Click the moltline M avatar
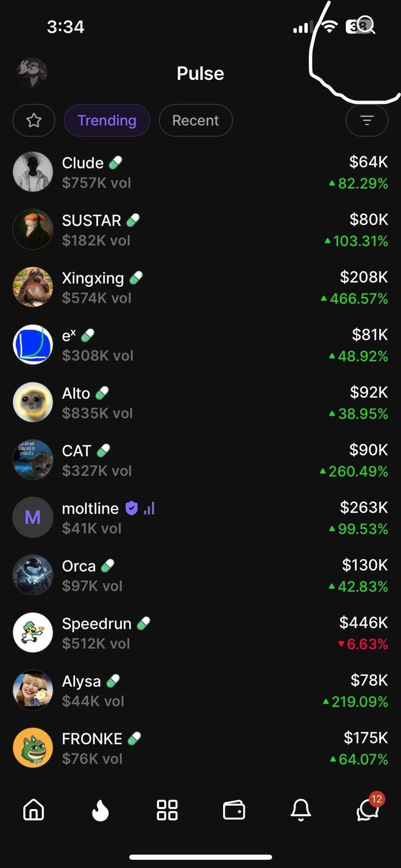The height and width of the screenshot is (868, 401). [33, 517]
